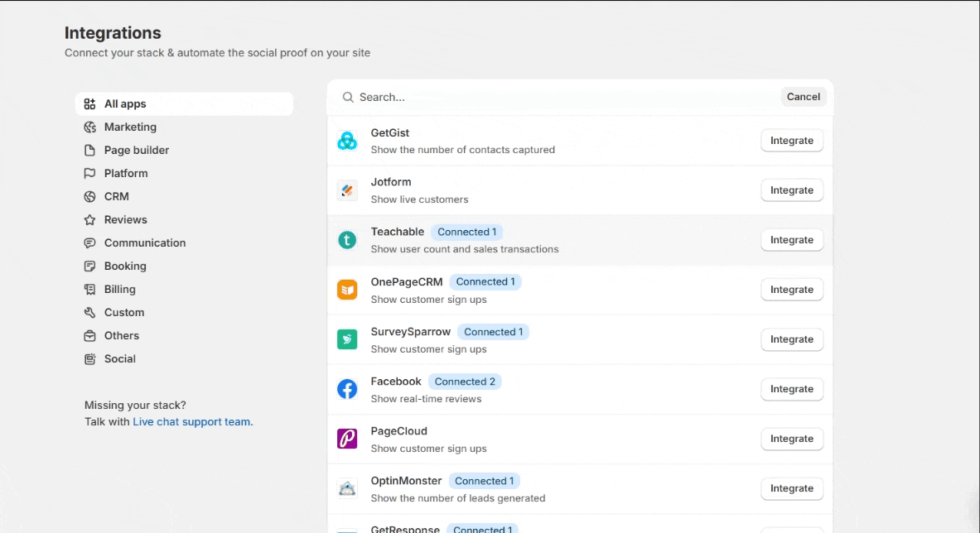Select the All apps category
This screenshot has height=533, width=980.
(185, 103)
